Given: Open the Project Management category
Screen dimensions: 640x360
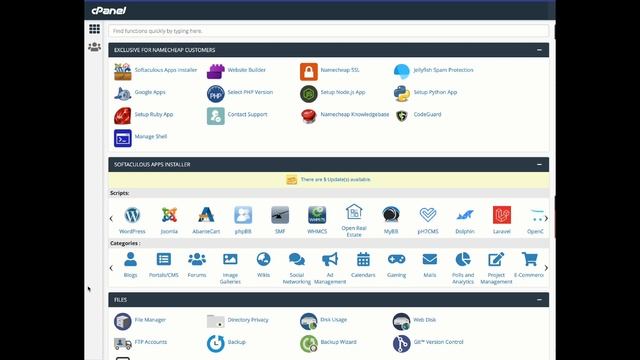Looking at the screenshot, I should click(496, 268).
